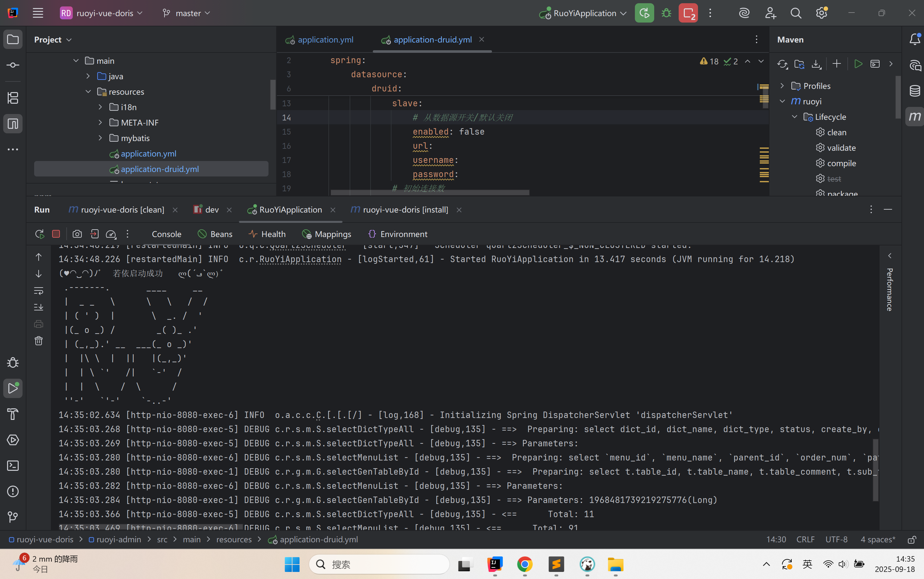The image size is (924, 579).
Task: Open the Terminal tool window
Action: pos(13,466)
